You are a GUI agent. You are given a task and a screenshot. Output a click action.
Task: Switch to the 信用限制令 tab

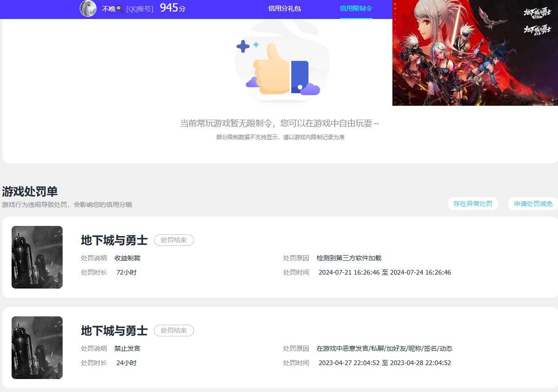(x=356, y=8)
